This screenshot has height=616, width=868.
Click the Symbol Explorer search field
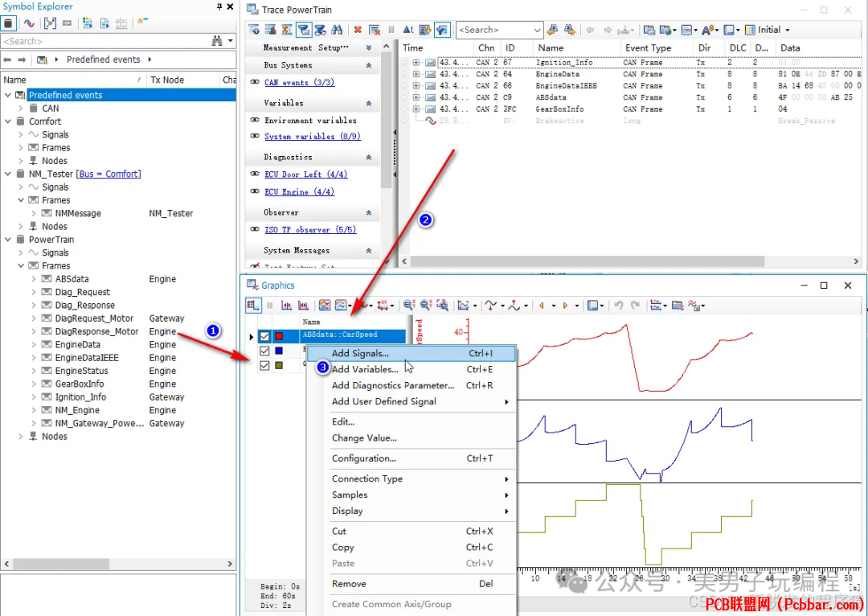pyautogui.click(x=105, y=41)
